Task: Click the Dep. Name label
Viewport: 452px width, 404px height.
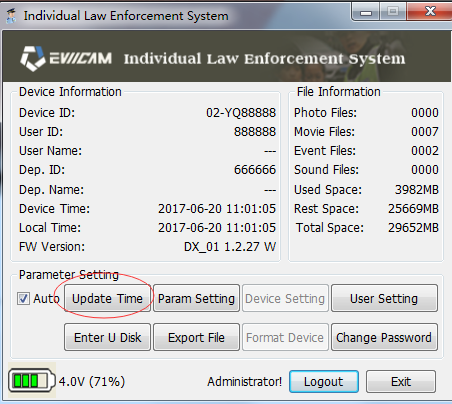Action: [x=51, y=190]
